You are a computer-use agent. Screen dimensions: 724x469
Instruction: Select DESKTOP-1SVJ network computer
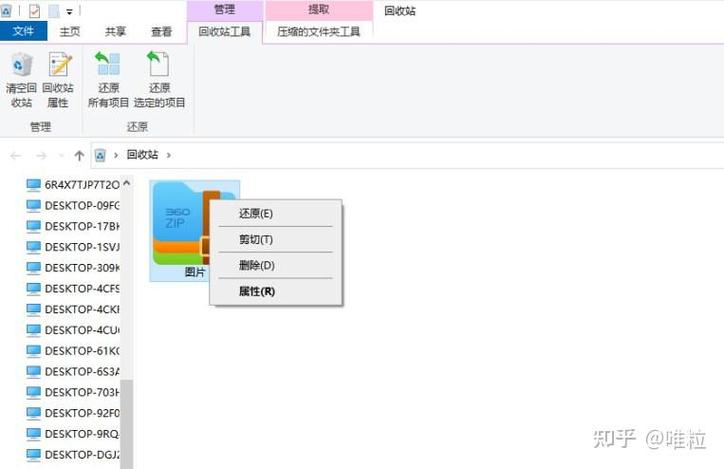click(x=73, y=247)
